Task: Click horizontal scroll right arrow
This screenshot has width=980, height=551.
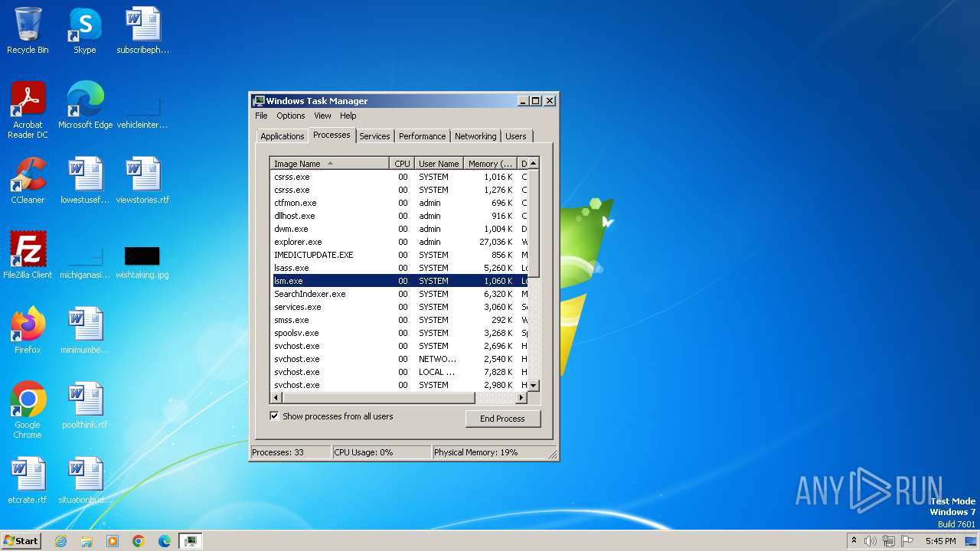Action: point(521,398)
